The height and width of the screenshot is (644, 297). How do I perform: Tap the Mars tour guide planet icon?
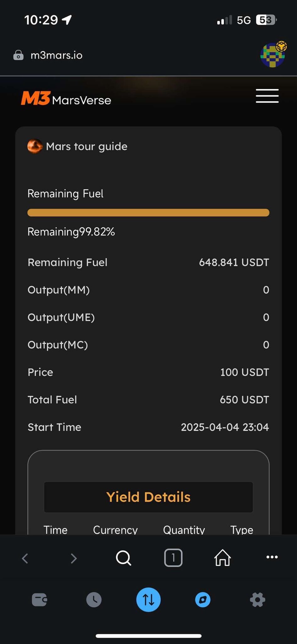35,147
